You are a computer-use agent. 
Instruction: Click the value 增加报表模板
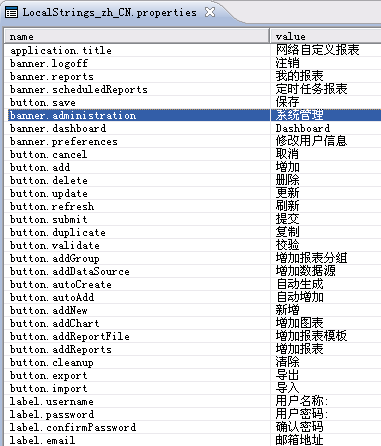pyautogui.click(x=311, y=336)
